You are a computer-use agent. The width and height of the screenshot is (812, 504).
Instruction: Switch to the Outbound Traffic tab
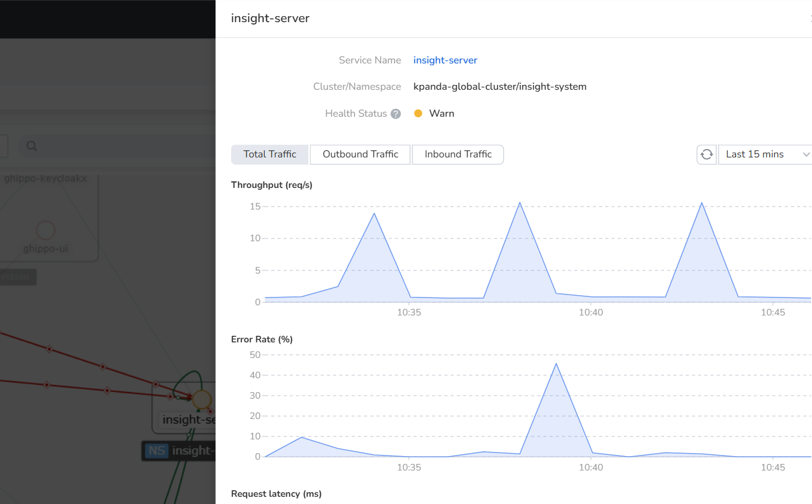[360, 154]
